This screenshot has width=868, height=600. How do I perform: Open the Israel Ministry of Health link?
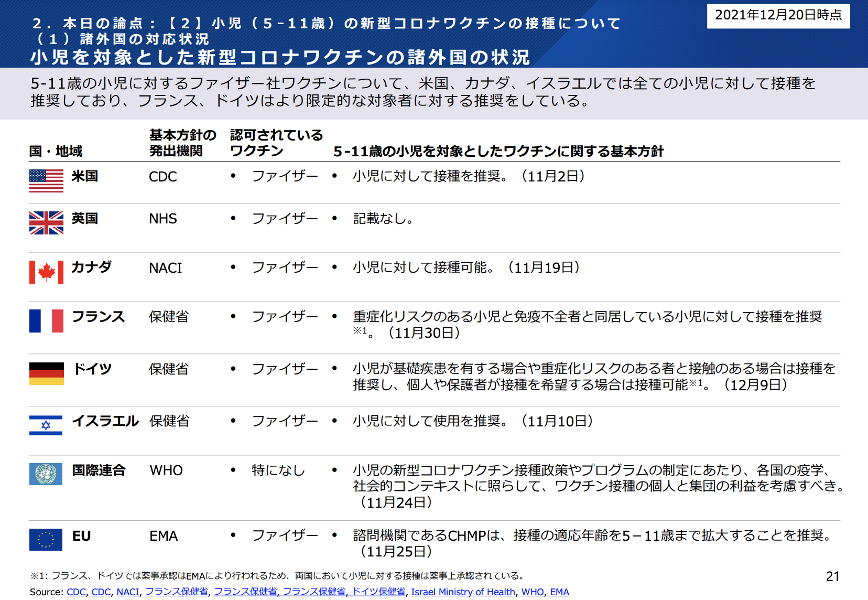(x=463, y=592)
